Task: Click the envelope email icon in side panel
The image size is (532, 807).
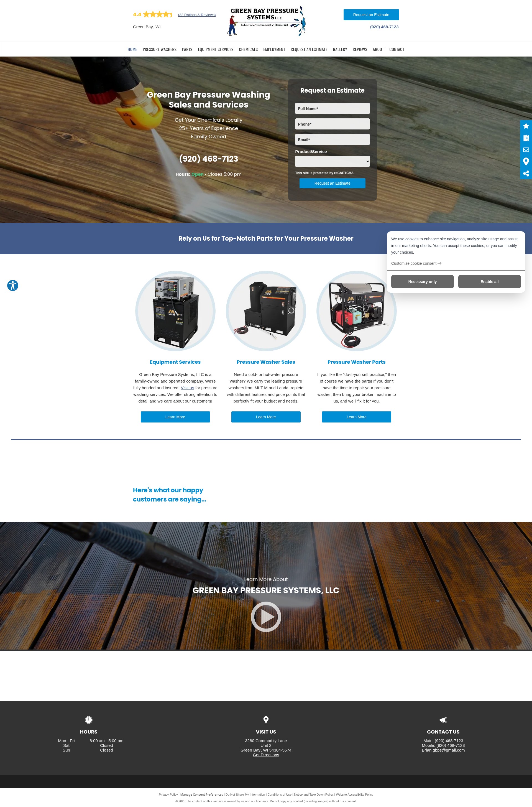Action: click(526, 150)
